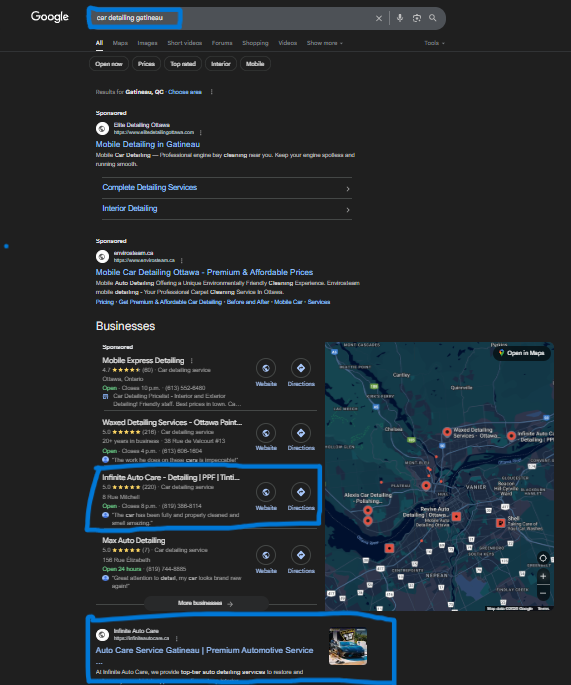Click Directions icon for Waxed Detailing Services

click(x=301, y=433)
